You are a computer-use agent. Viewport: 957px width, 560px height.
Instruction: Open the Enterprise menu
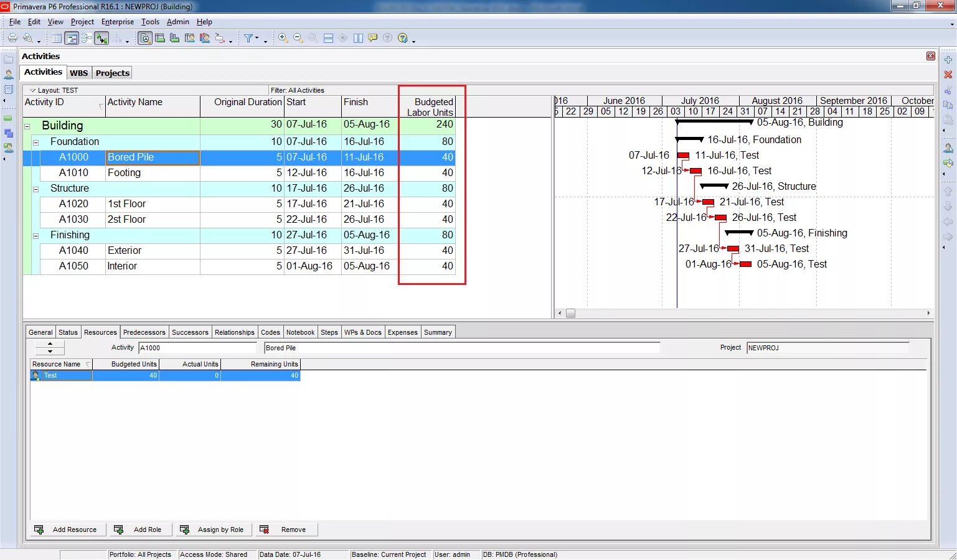(x=118, y=22)
